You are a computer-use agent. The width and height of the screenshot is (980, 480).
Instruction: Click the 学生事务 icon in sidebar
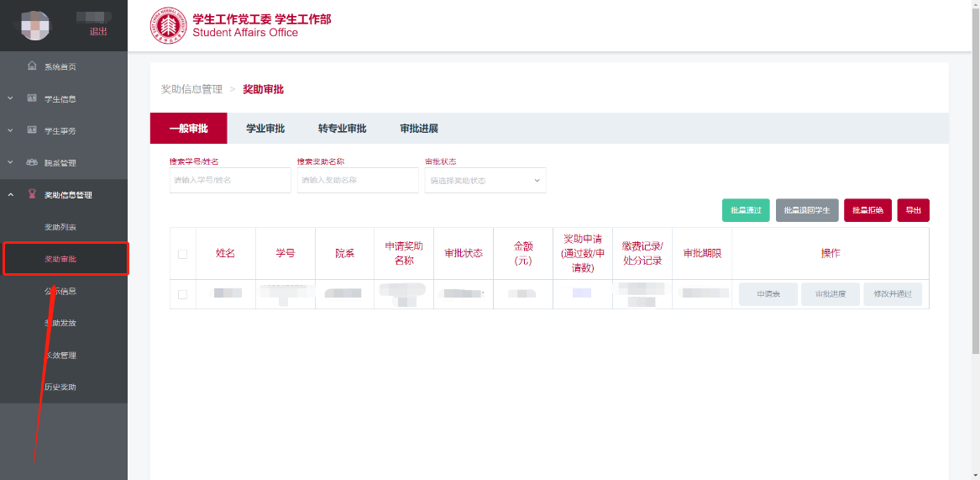click(32, 130)
